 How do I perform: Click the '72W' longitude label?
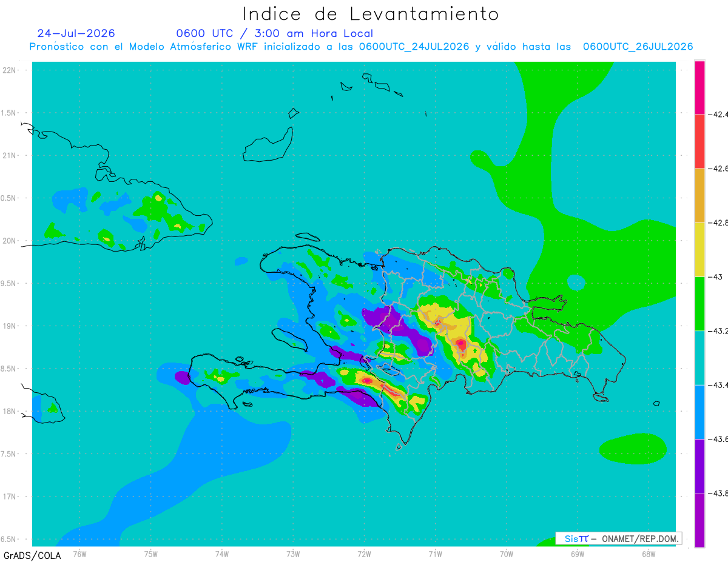364,554
